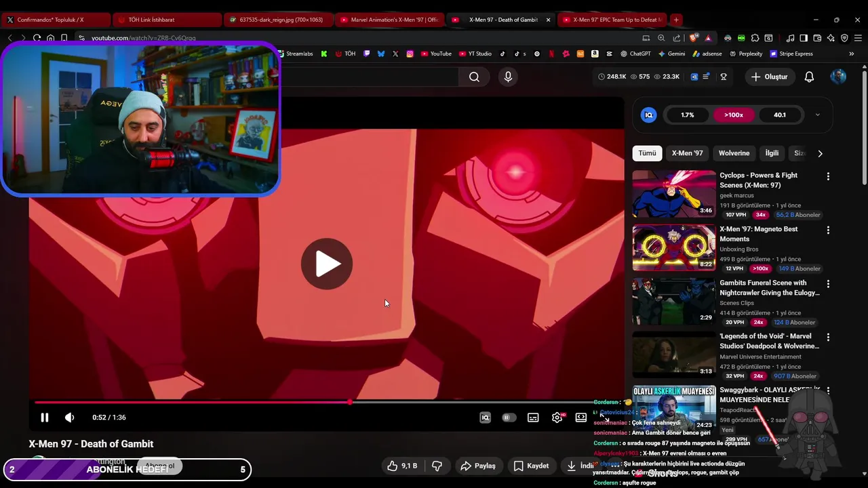The image size is (868, 488).
Task: Open Magneto Best Moments thumbnail
Action: (674, 247)
